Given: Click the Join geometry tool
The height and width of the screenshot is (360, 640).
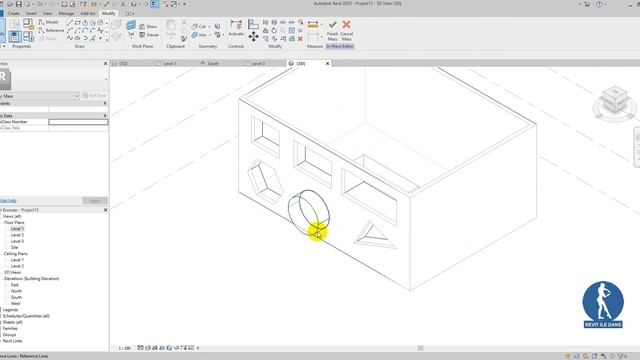Looking at the screenshot, I should [x=199, y=35].
